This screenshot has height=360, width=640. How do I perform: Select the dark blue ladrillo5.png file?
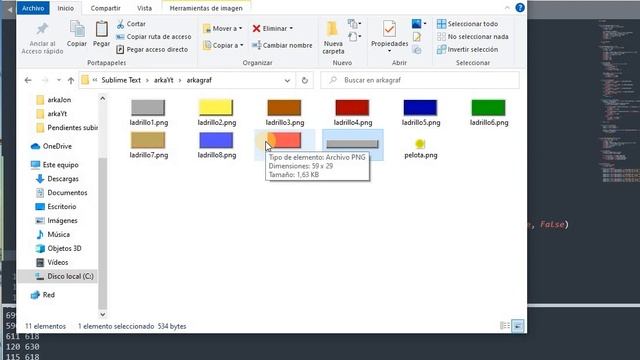420,113
